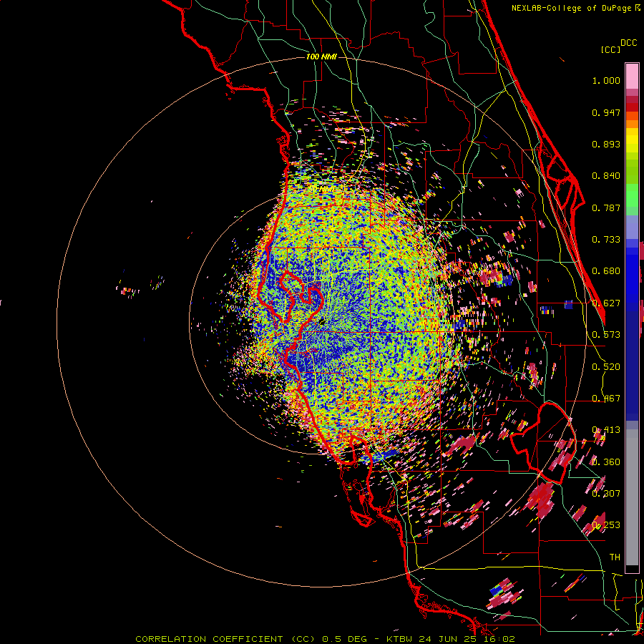This screenshot has height=644, width=644.
Task: Select the 0.520 legend value
Action: click(x=606, y=367)
